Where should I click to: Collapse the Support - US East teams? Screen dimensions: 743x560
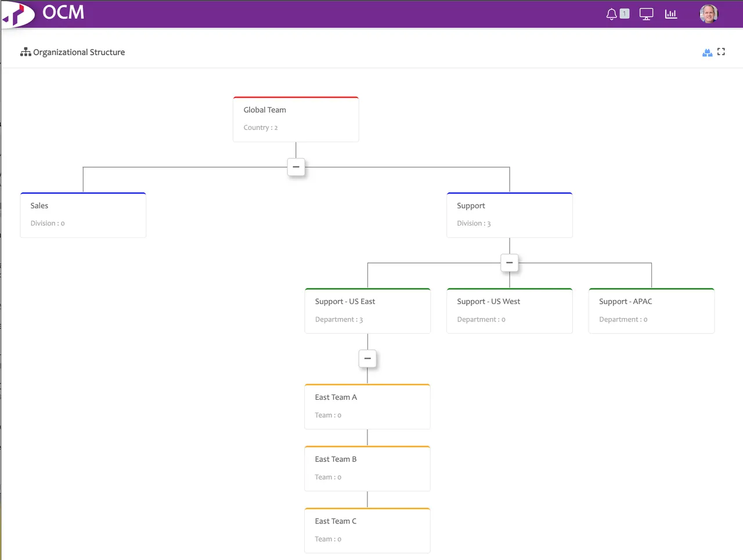[367, 359]
